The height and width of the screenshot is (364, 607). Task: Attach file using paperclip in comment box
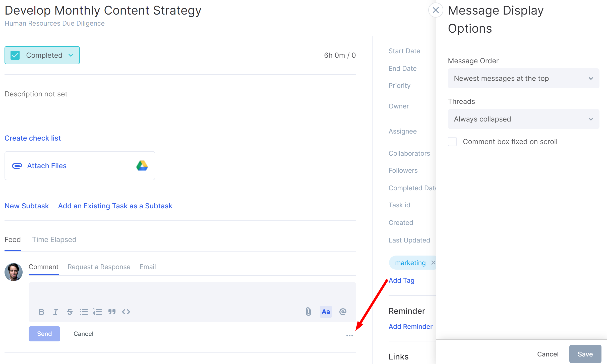[308, 312]
